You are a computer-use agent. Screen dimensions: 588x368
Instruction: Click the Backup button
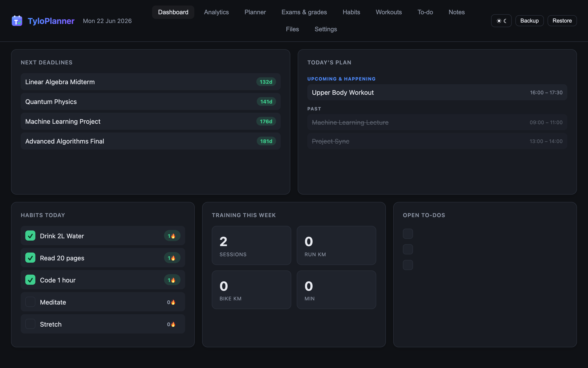pos(529,21)
